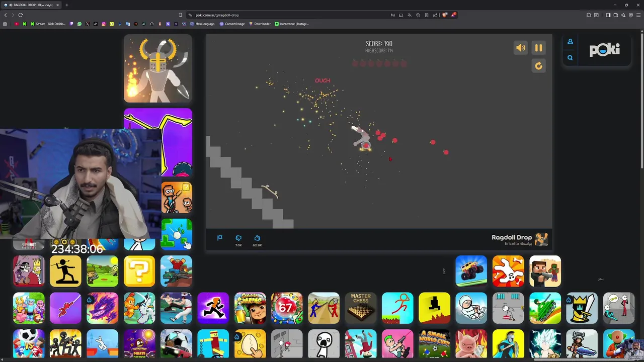Open the yellow question mark block game
644x362 pixels.
[x=139, y=271]
